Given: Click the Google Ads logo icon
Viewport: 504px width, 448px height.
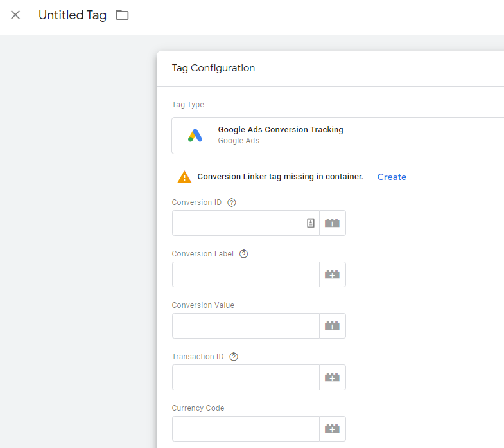Looking at the screenshot, I should coord(195,136).
